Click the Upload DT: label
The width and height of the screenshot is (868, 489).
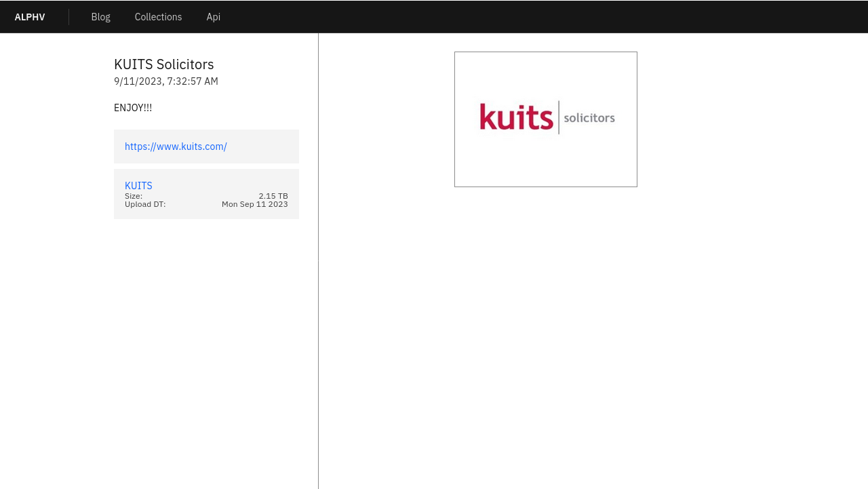[145, 204]
